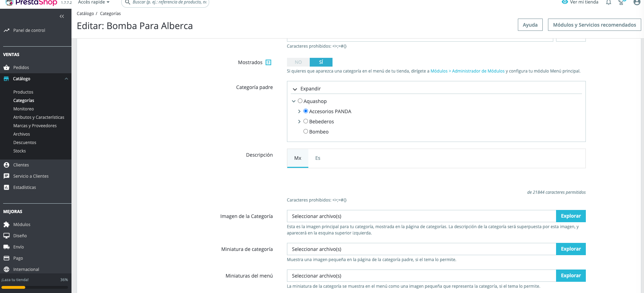This screenshot has width=644, height=293.
Task: Click the Pedidos basket icon
Action: (6, 68)
